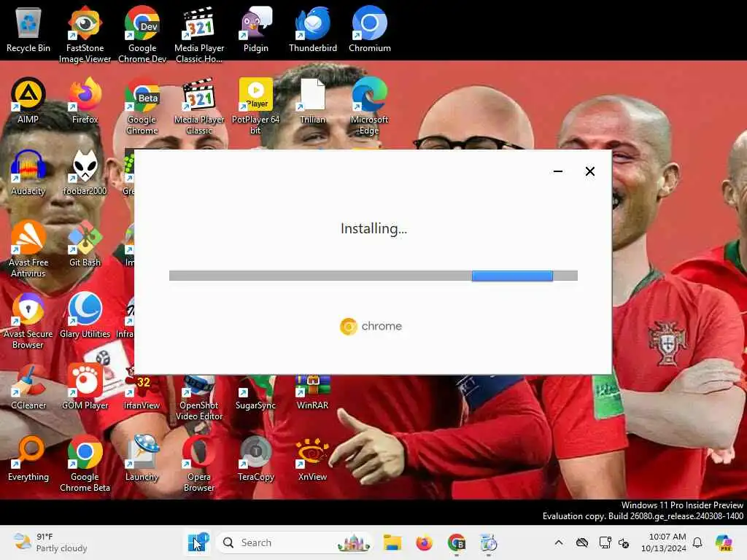The height and width of the screenshot is (560, 747).
Task: Select the AIMP desktop icon
Action: tap(28, 101)
